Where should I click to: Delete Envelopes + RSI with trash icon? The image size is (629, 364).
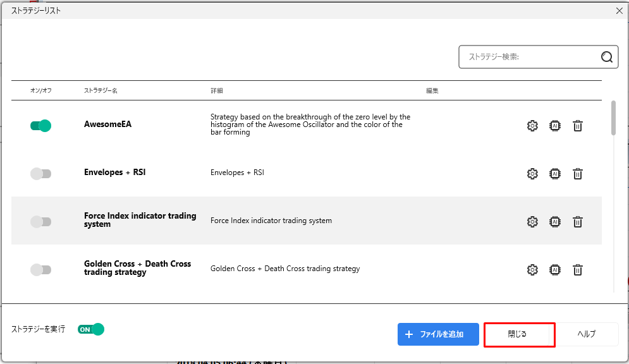coord(577,174)
